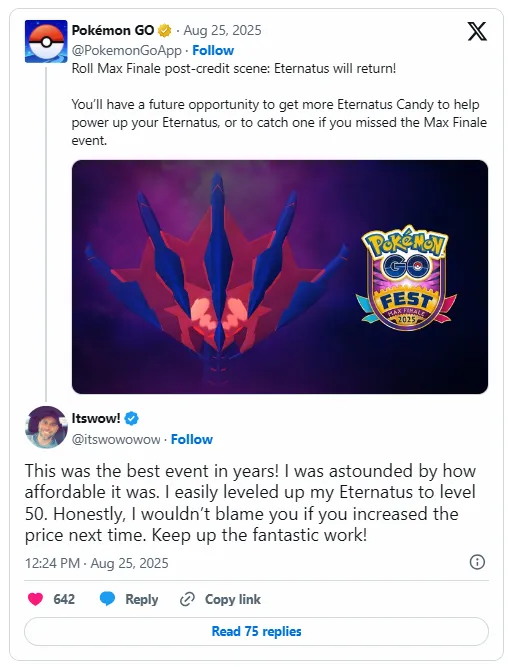The image size is (512, 667).
Task: Click the Reply text label
Action: click(x=142, y=599)
